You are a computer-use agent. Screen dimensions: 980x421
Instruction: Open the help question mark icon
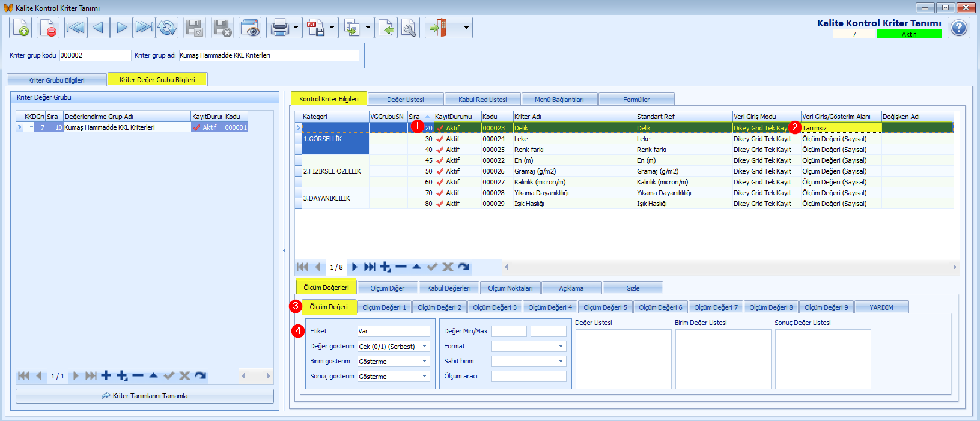coord(959,28)
